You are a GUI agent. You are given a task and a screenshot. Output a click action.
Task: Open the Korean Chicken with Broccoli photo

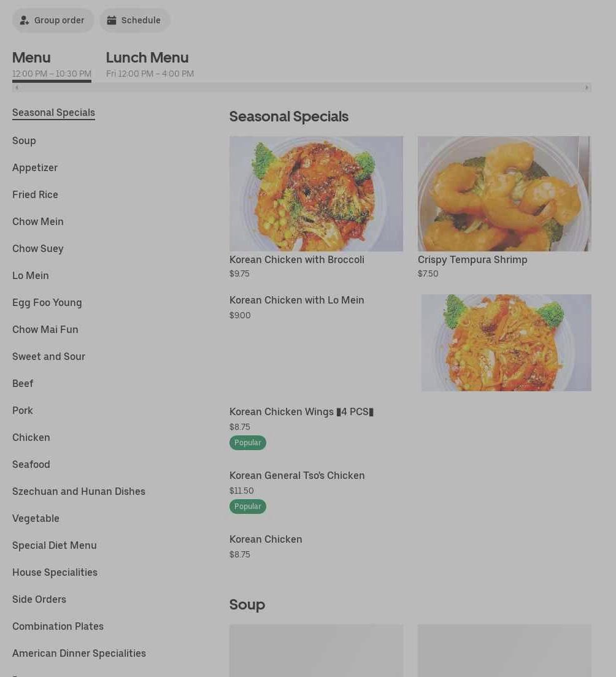coord(316,194)
